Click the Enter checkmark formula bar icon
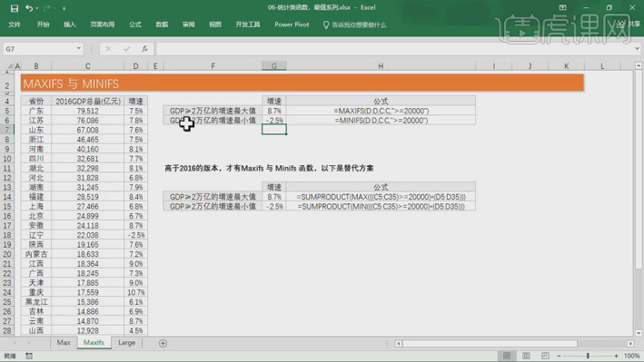The width and height of the screenshot is (644, 362). (126, 49)
